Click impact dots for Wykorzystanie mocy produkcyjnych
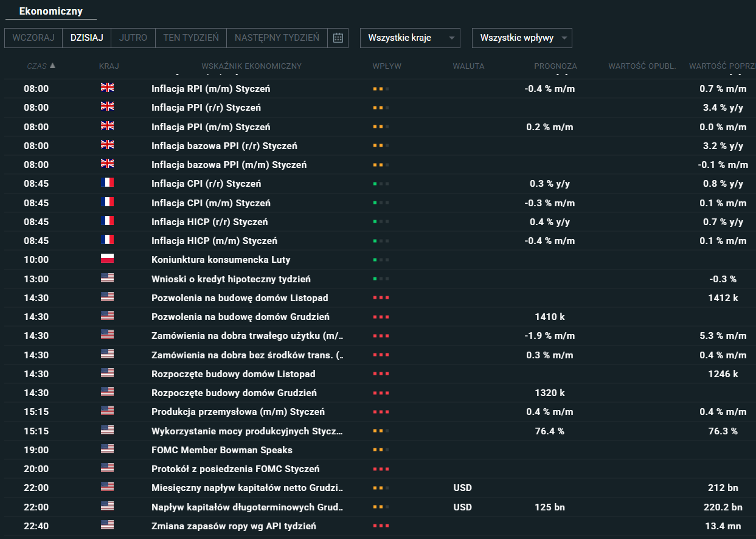The width and height of the screenshot is (756, 539). pyautogui.click(x=381, y=431)
